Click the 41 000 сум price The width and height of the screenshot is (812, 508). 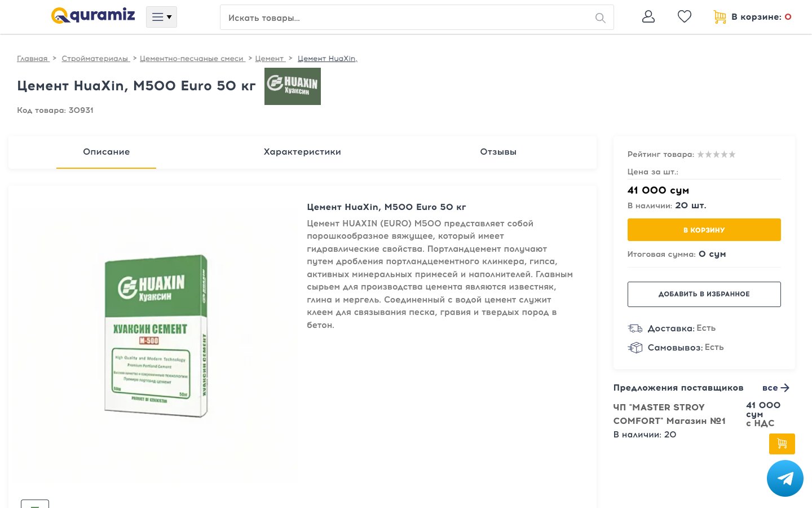click(x=658, y=191)
